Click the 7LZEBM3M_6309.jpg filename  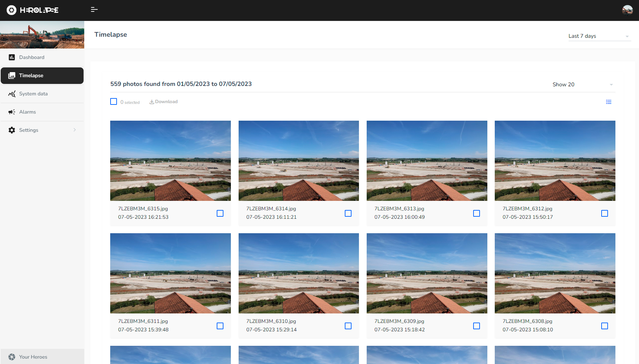[399, 322]
